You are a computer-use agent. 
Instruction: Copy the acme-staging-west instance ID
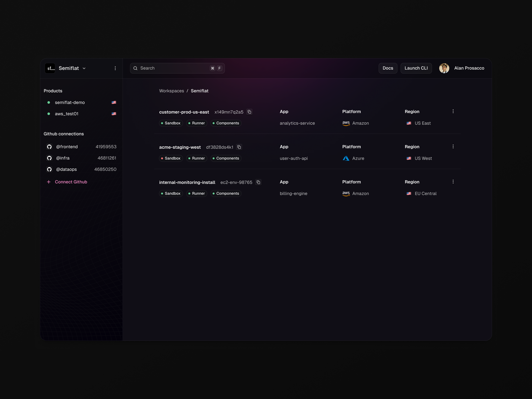tap(239, 147)
